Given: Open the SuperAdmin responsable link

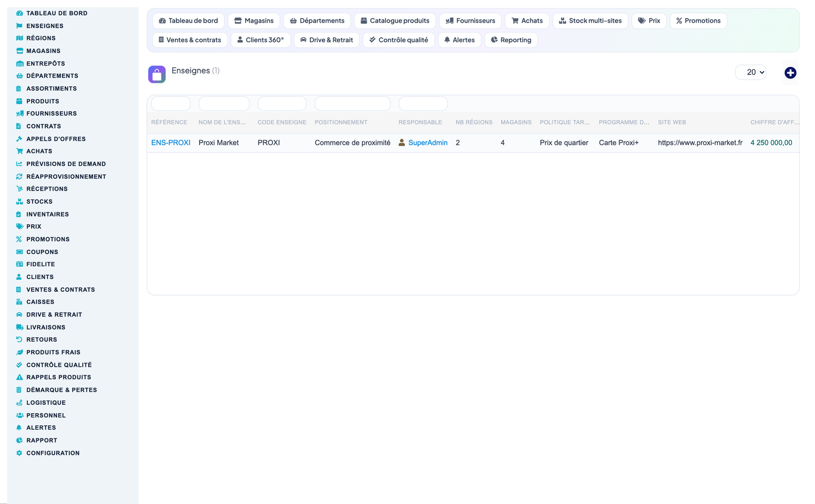Looking at the screenshot, I should pyautogui.click(x=428, y=143).
